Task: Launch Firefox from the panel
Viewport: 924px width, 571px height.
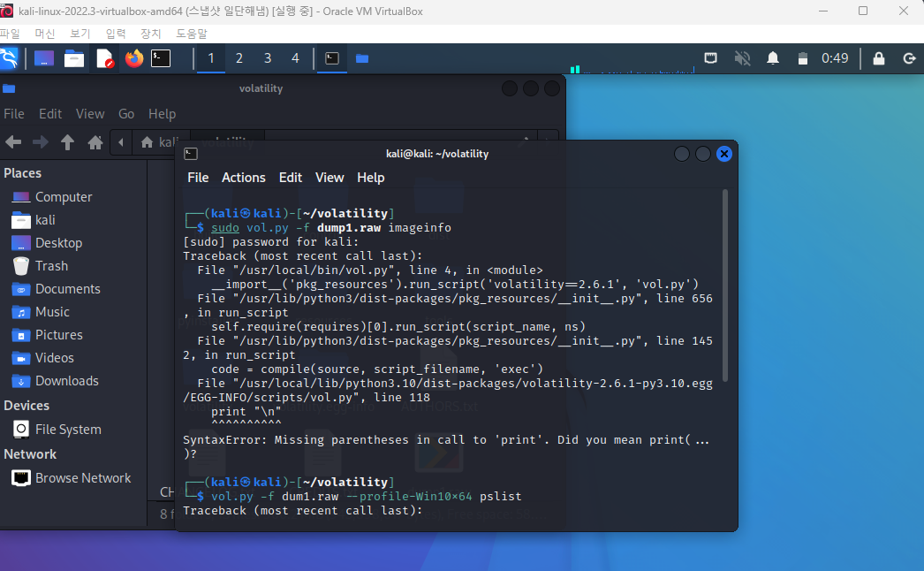Action: point(134,58)
